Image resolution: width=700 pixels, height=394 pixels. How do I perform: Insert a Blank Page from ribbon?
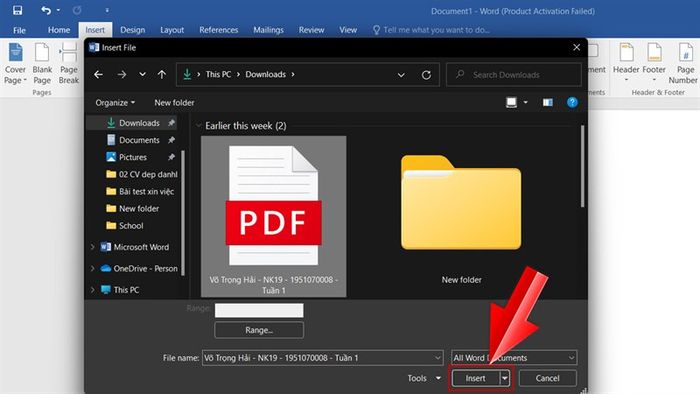(42, 64)
